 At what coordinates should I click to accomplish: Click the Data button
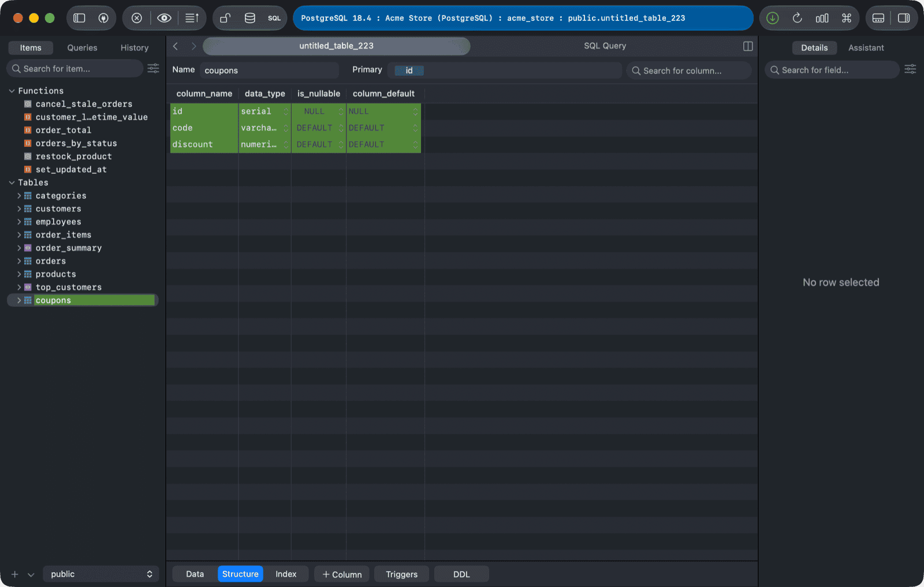coord(195,574)
